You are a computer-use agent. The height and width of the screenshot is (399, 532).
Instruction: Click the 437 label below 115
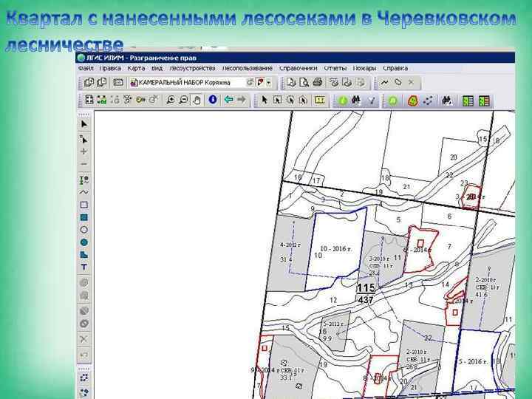[x=366, y=299]
